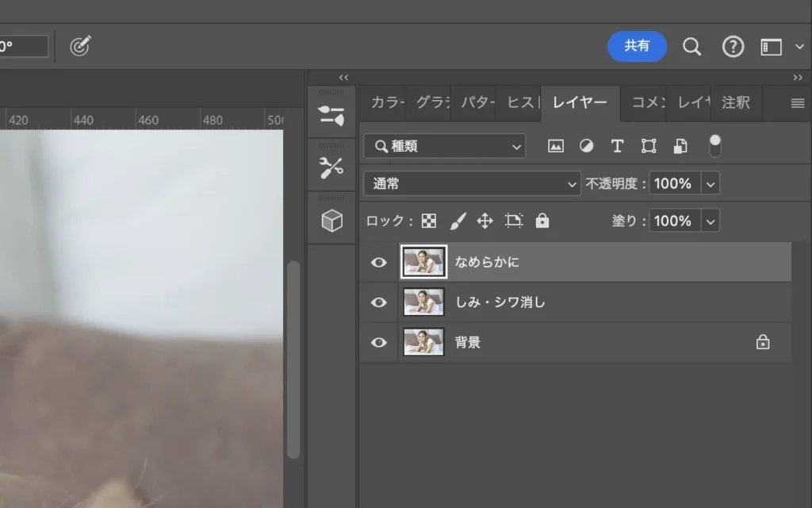
Task: Toggle visibility of 背景 layer
Action: click(x=379, y=342)
